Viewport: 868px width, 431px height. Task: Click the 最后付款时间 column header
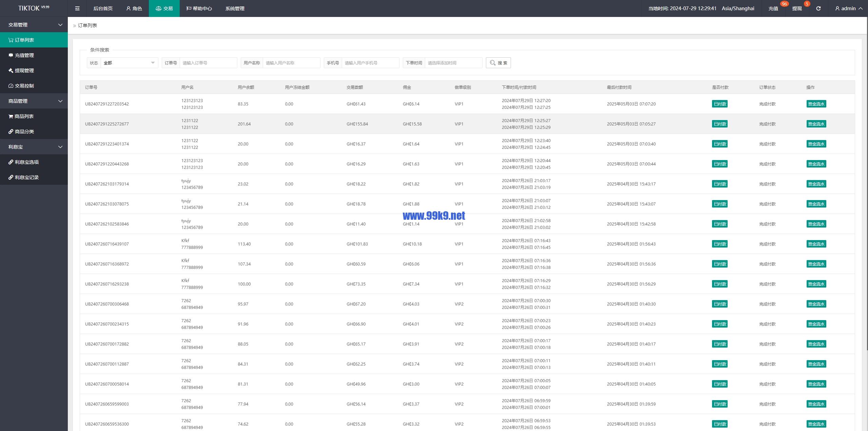point(619,87)
